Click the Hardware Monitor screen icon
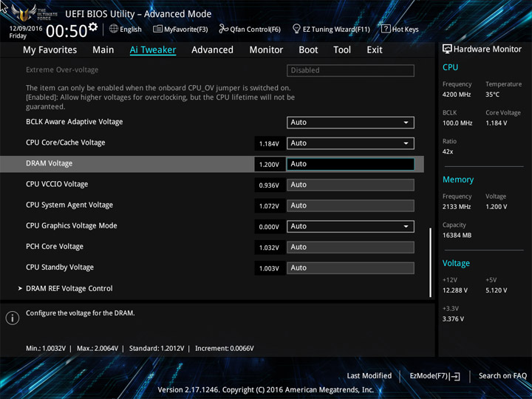The height and width of the screenshot is (399, 532). click(x=447, y=50)
